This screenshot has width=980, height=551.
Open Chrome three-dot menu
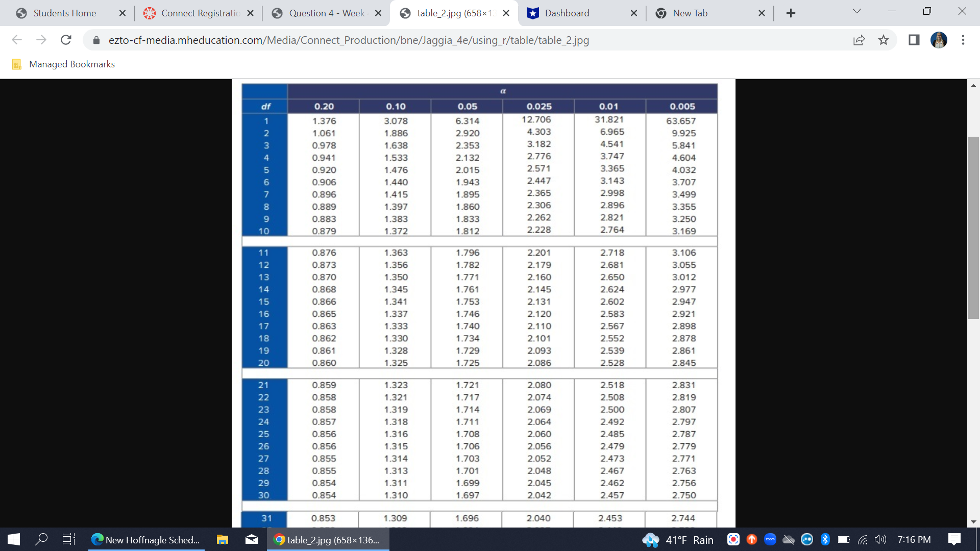(963, 40)
